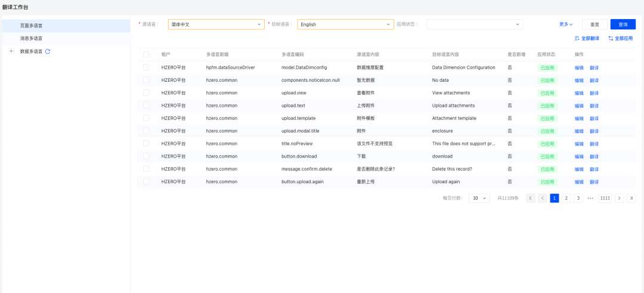Viewport: 644px width, 293px height.
Task: Click 编辑 for the upload.view row
Action: click(x=579, y=93)
